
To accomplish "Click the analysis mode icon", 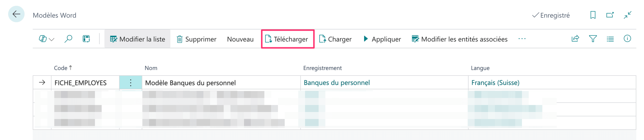I will coord(86,39).
